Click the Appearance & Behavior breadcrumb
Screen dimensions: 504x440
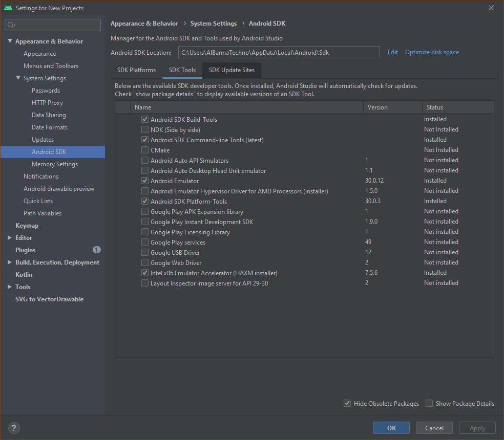click(x=144, y=24)
